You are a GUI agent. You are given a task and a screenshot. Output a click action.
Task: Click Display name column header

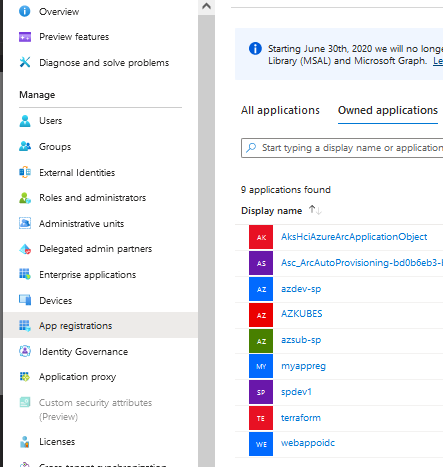[x=271, y=211]
